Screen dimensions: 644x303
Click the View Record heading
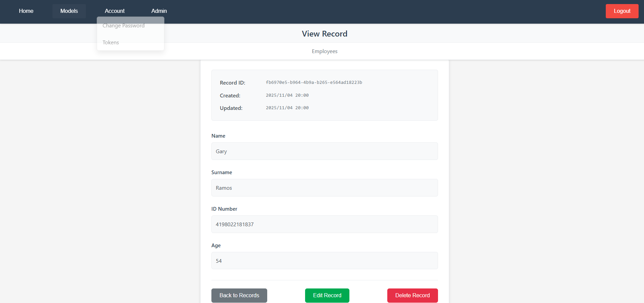[x=324, y=34]
